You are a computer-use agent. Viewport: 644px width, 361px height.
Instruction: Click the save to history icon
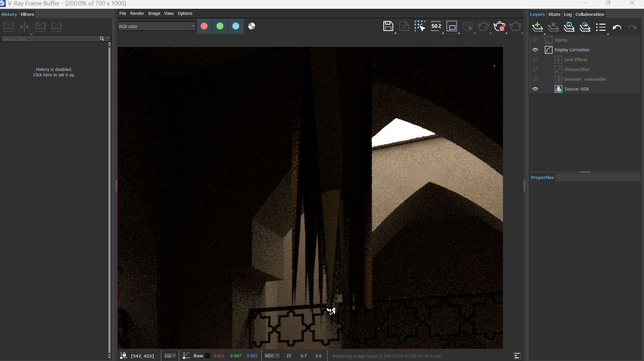pos(9,26)
